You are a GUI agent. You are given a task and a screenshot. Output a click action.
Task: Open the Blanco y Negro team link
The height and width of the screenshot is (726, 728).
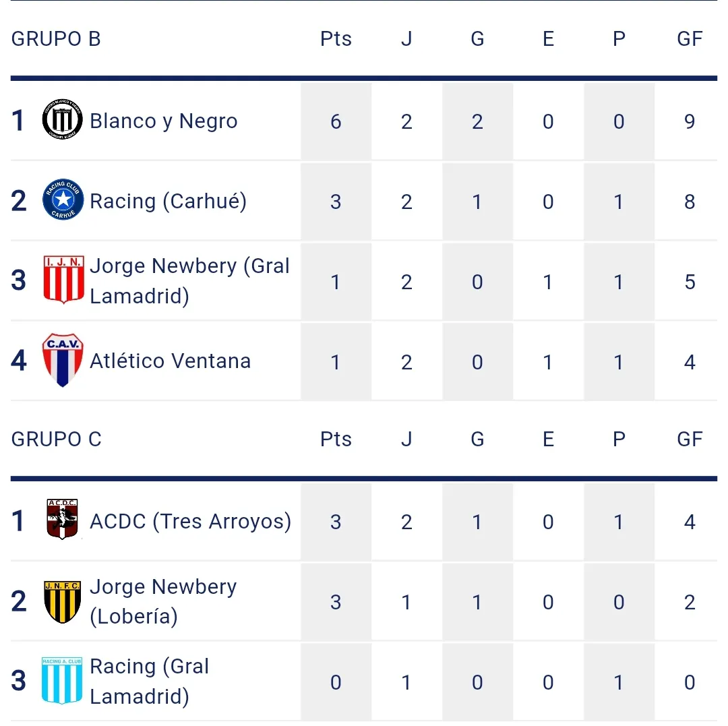[163, 121]
